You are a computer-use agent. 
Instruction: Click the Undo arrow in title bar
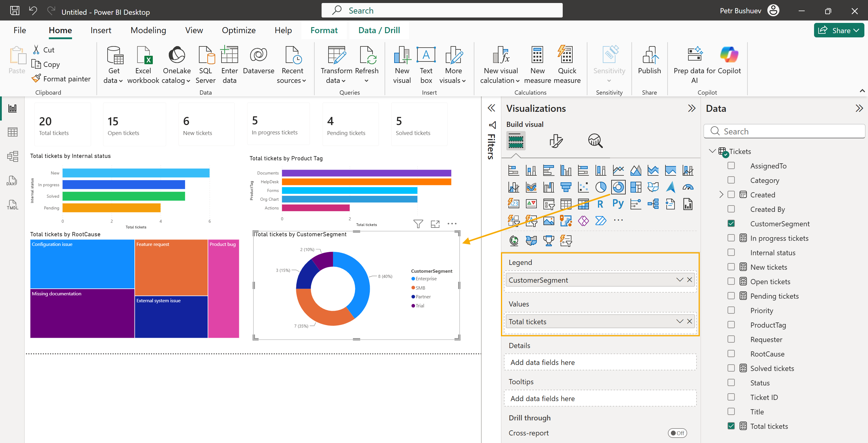[x=33, y=11]
